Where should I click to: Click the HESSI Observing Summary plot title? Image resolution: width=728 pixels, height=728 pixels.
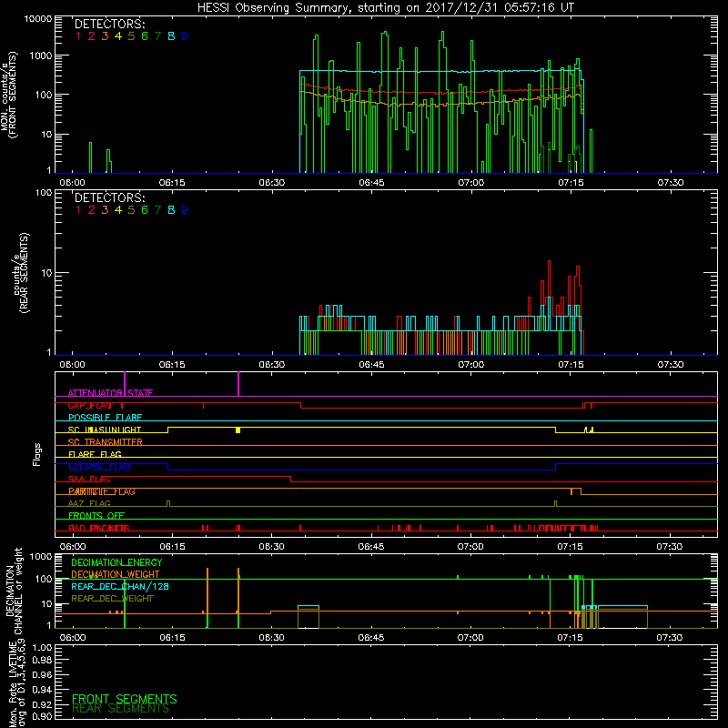click(385, 7)
